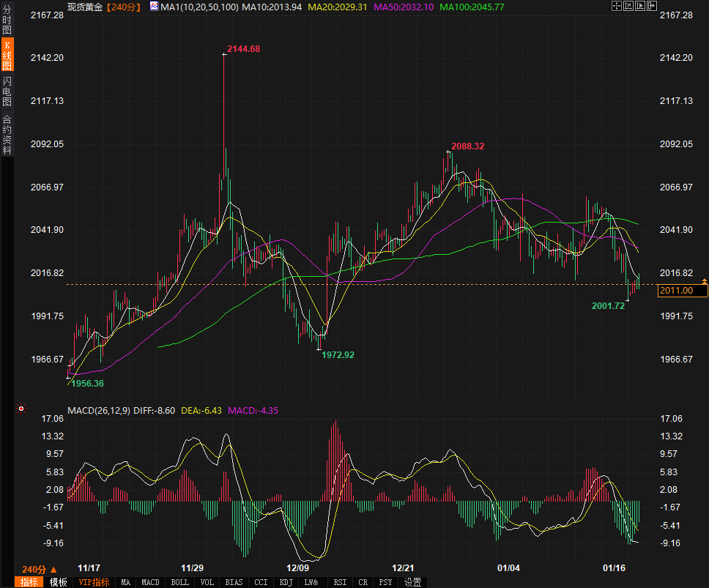The width and height of the screenshot is (709, 588).
Task: Click the MA1 indicator chart icon
Action: (x=154, y=7)
